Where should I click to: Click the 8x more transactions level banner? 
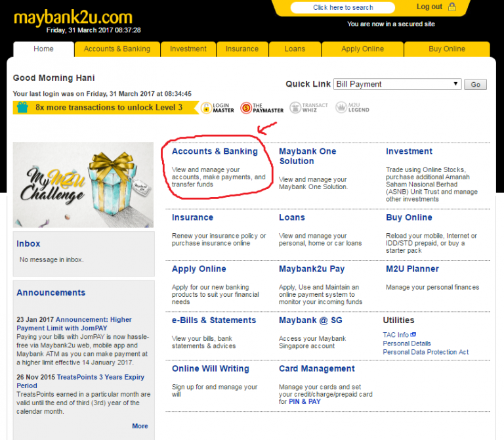click(x=105, y=108)
